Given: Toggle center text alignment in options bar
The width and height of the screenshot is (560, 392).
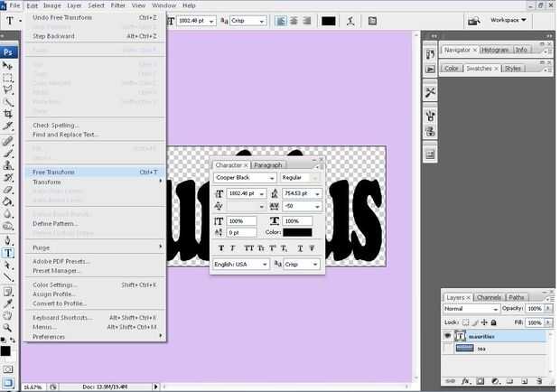Looking at the screenshot, I should click(x=294, y=21).
